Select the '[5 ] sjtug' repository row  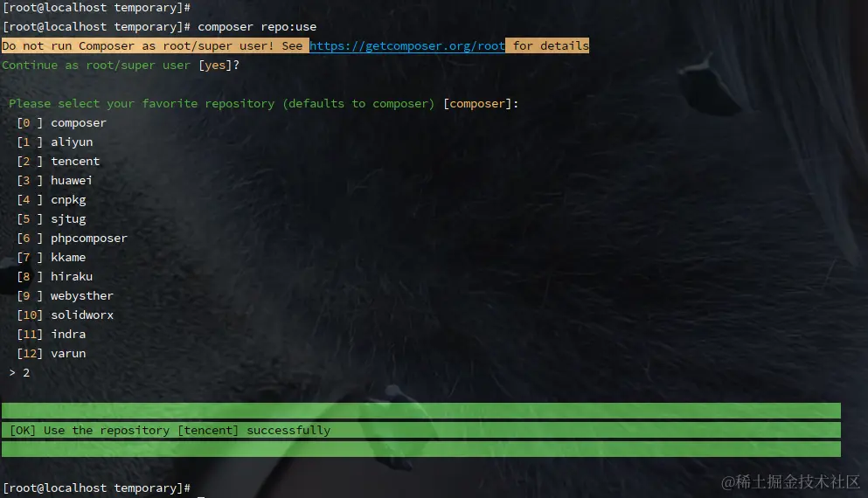tap(52, 219)
